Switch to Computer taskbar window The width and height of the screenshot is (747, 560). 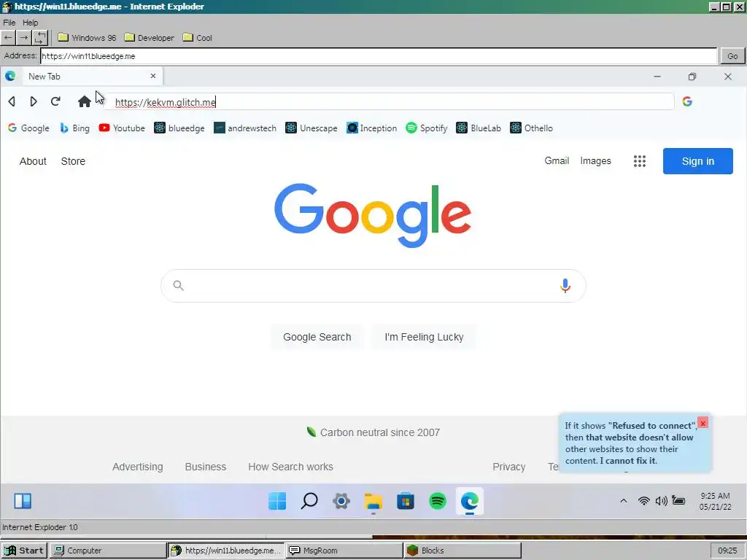click(108, 551)
